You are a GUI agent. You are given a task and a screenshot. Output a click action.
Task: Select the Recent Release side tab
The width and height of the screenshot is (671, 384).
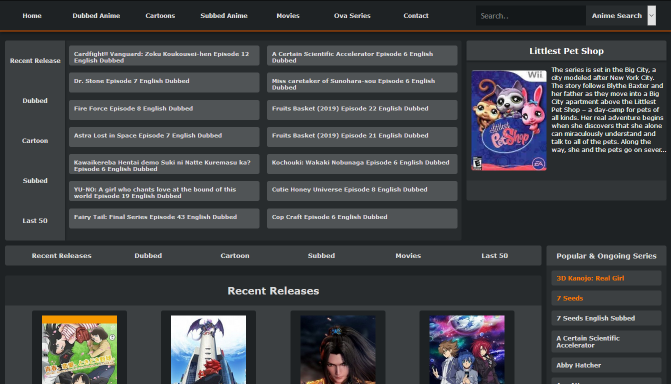(x=35, y=61)
